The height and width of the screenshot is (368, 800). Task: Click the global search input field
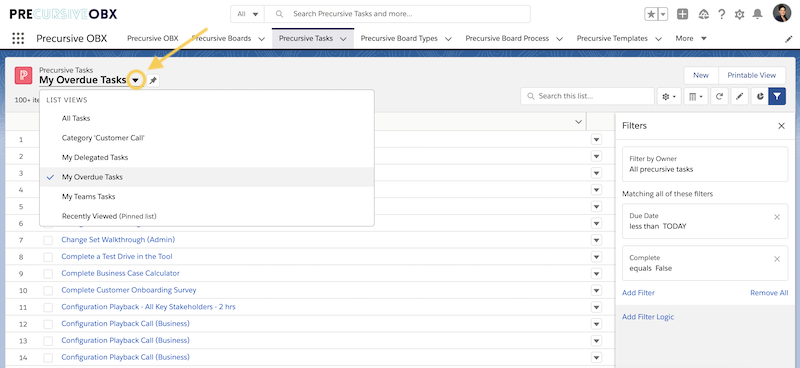tap(398, 14)
